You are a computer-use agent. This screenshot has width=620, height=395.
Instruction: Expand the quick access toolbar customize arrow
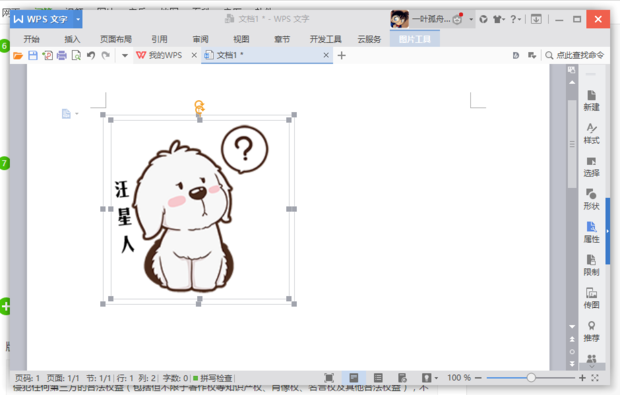tap(125, 55)
